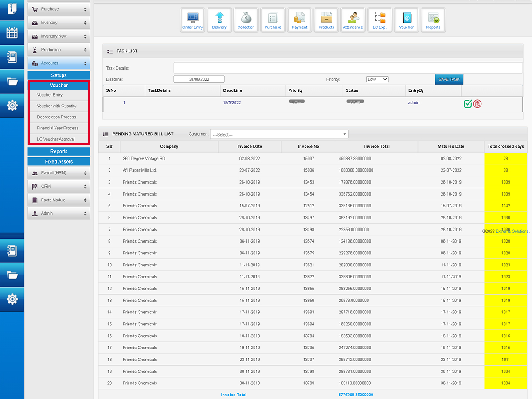Click the Reports section header in sidebar
Screen dimensions: 532x399
(59, 151)
